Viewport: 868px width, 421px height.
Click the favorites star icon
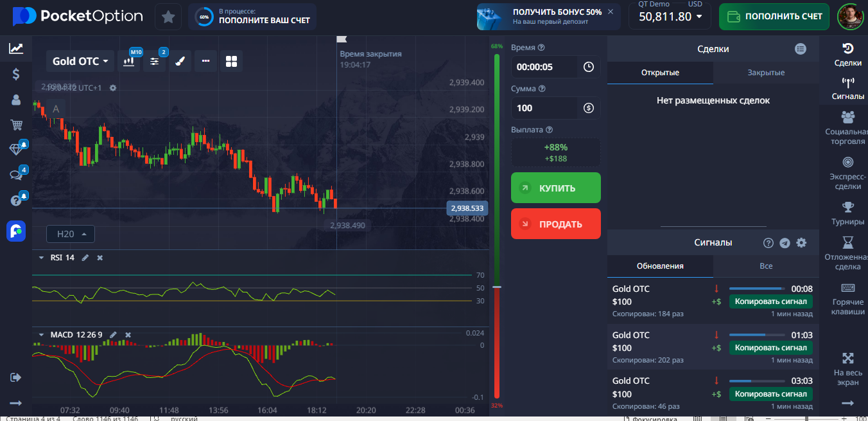(x=168, y=17)
